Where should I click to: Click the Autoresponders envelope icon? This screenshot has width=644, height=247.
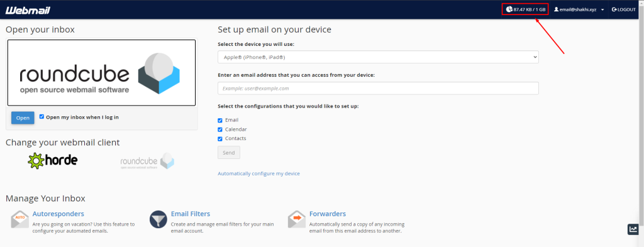coord(19,219)
